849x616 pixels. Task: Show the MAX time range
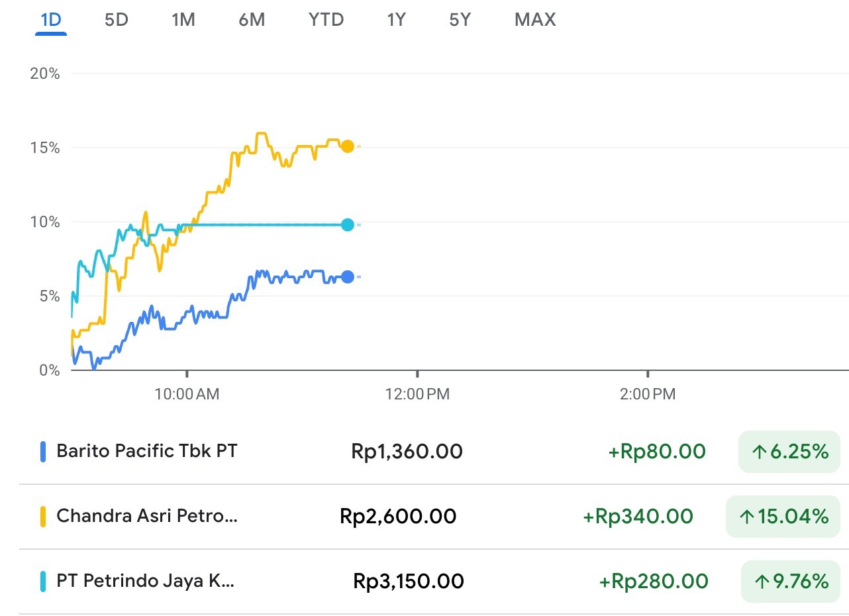(x=535, y=20)
